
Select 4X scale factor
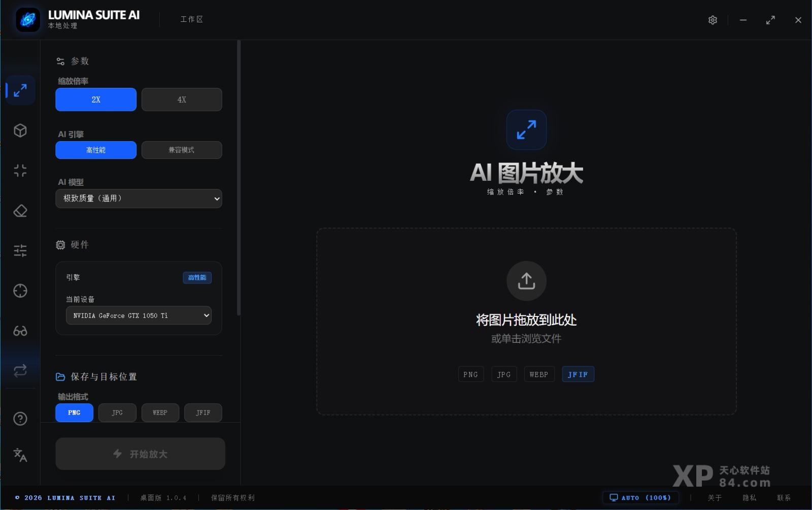(182, 100)
